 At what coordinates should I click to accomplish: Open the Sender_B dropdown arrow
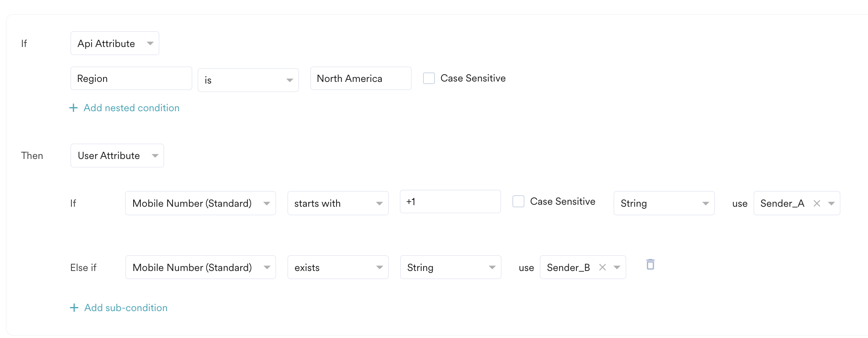(x=617, y=267)
